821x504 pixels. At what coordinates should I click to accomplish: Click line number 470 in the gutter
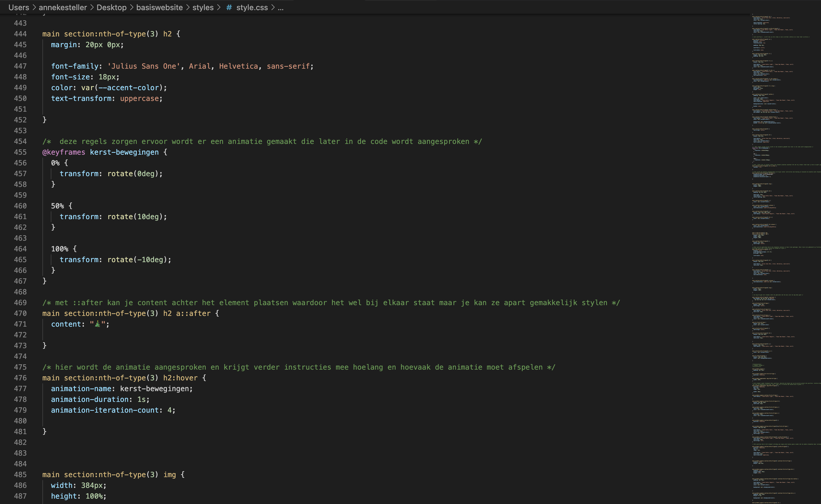click(x=20, y=314)
